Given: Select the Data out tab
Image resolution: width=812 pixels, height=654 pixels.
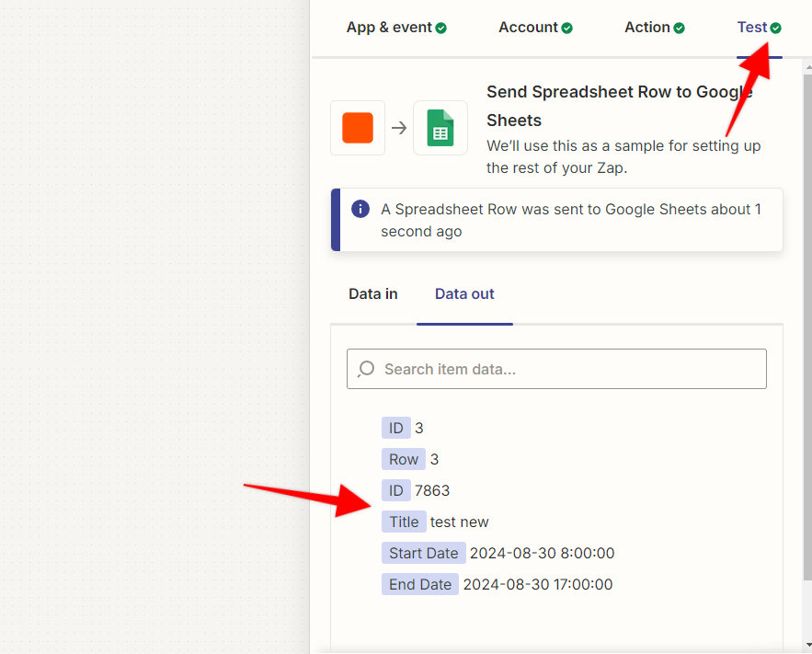Looking at the screenshot, I should coord(464,293).
